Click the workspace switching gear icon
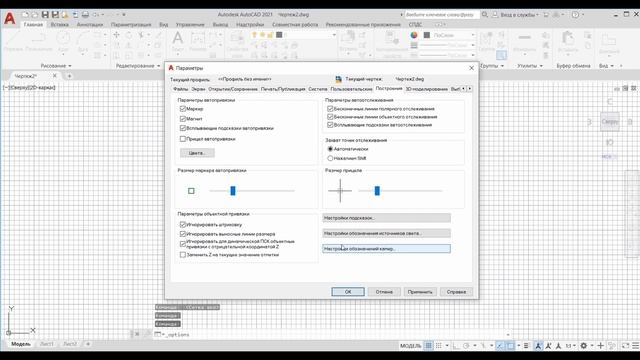This screenshot has height=360, width=640. [584, 346]
